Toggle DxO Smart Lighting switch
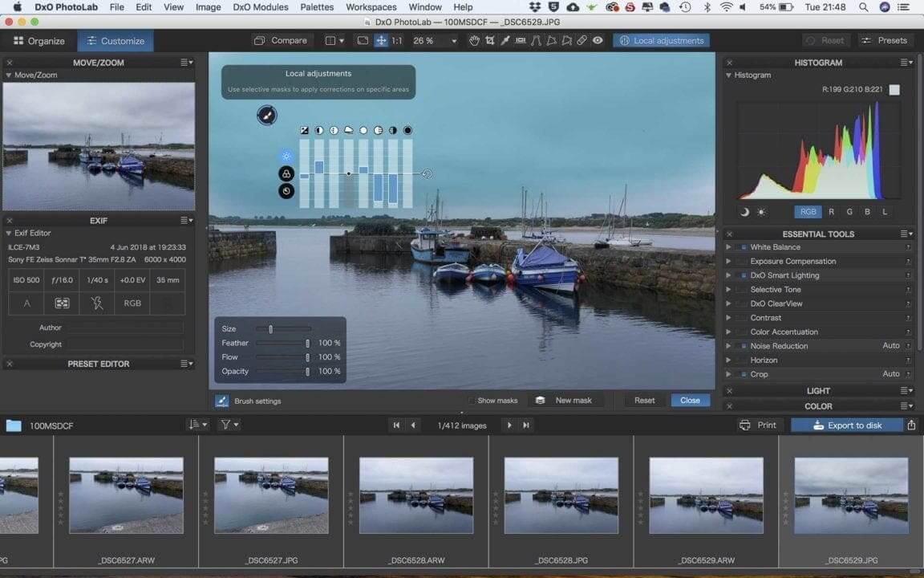Image resolution: width=924 pixels, height=578 pixels. click(x=743, y=275)
